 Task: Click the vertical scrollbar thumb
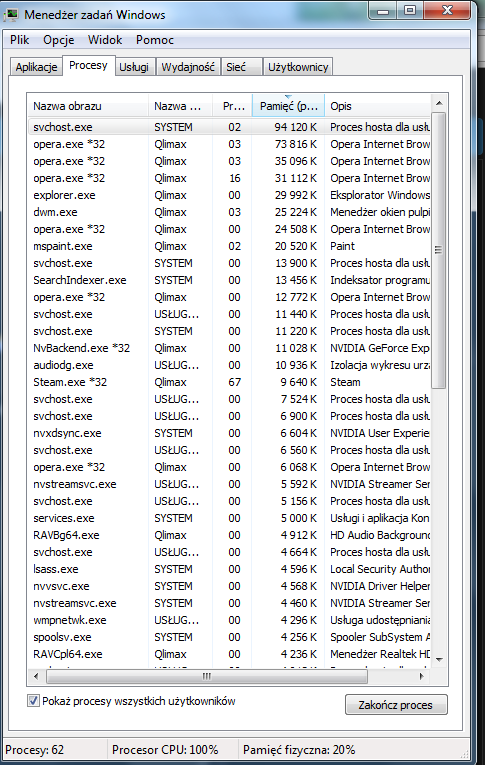tap(439, 250)
